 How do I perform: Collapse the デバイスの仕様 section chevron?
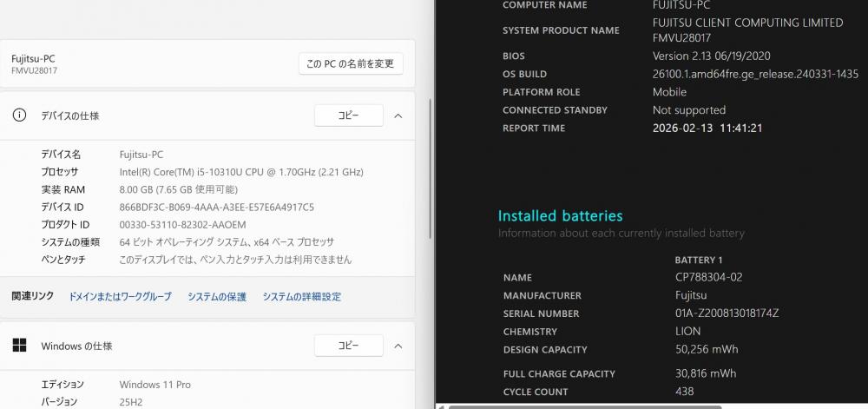click(x=398, y=115)
